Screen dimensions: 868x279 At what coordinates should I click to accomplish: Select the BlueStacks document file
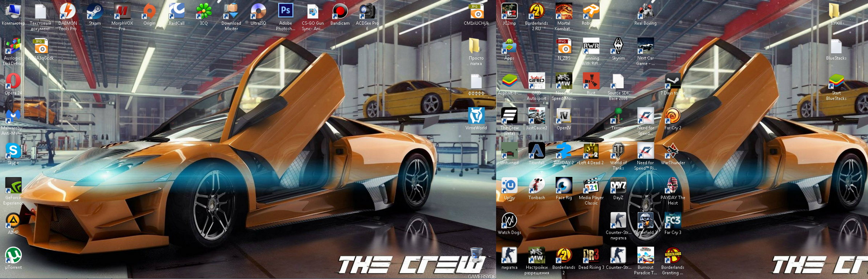click(836, 46)
